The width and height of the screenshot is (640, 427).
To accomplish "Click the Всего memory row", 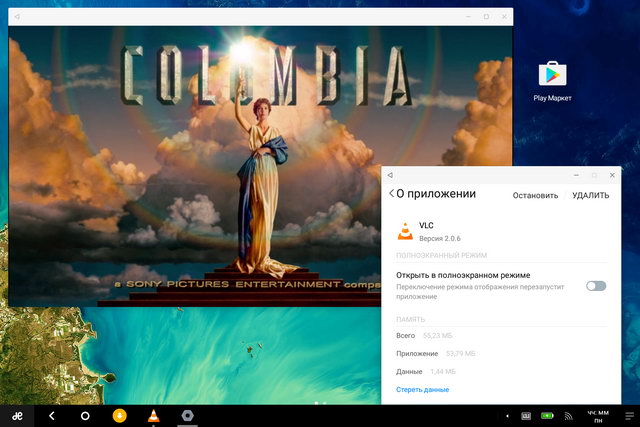I will 424,336.
